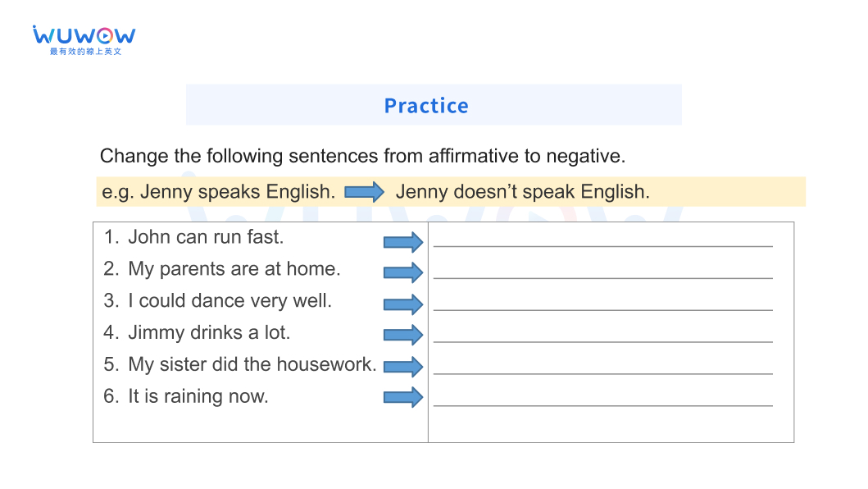Click the Practice heading banner
868x489 pixels.
pos(434,105)
